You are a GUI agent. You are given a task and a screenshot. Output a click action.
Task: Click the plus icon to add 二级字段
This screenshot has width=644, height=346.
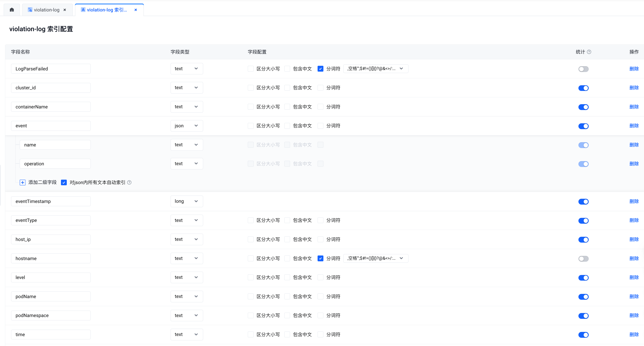(23, 182)
